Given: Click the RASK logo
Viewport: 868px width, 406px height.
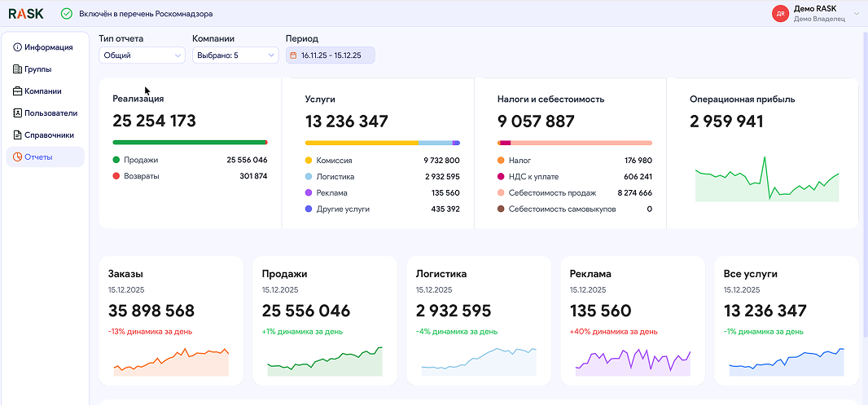Looking at the screenshot, I should click(x=26, y=14).
